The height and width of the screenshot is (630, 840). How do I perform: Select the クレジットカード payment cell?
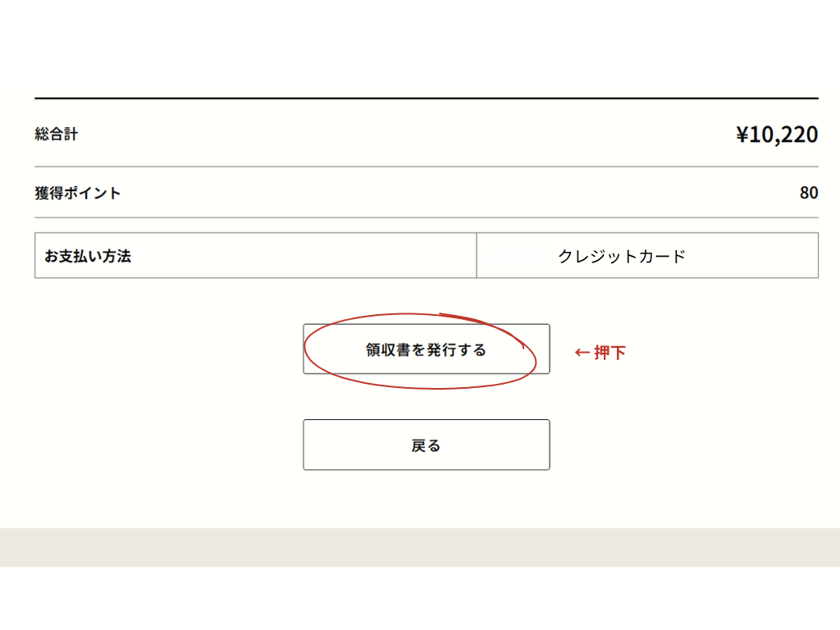(646, 256)
